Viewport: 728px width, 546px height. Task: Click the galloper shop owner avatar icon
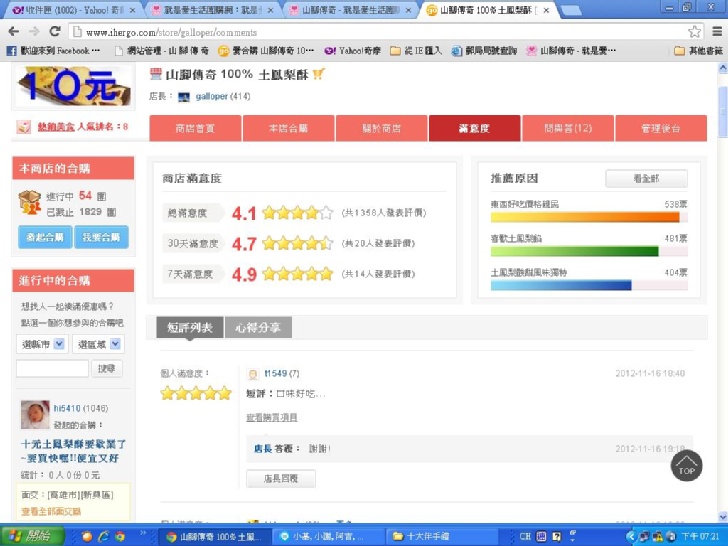point(184,97)
